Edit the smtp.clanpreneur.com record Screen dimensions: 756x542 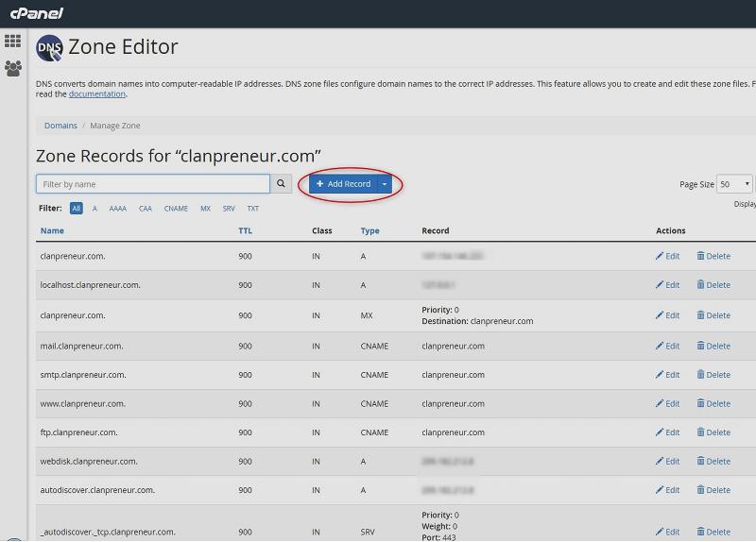click(x=667, y=374)
